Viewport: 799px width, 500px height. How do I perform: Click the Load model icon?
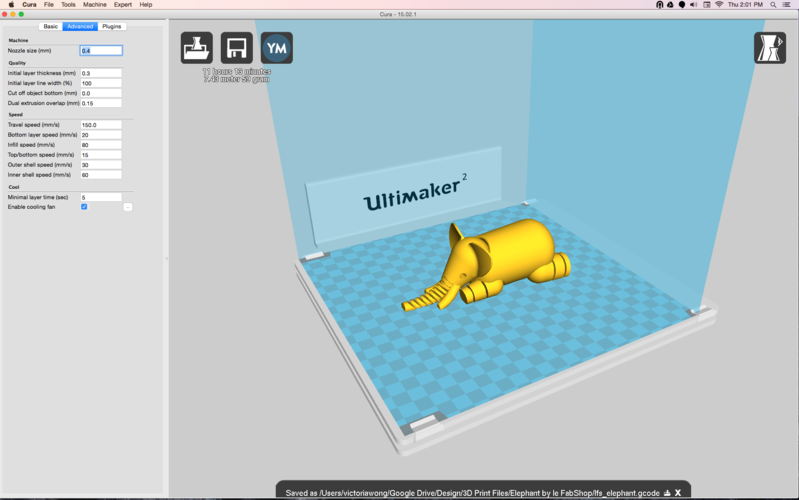tap(197, 48)
